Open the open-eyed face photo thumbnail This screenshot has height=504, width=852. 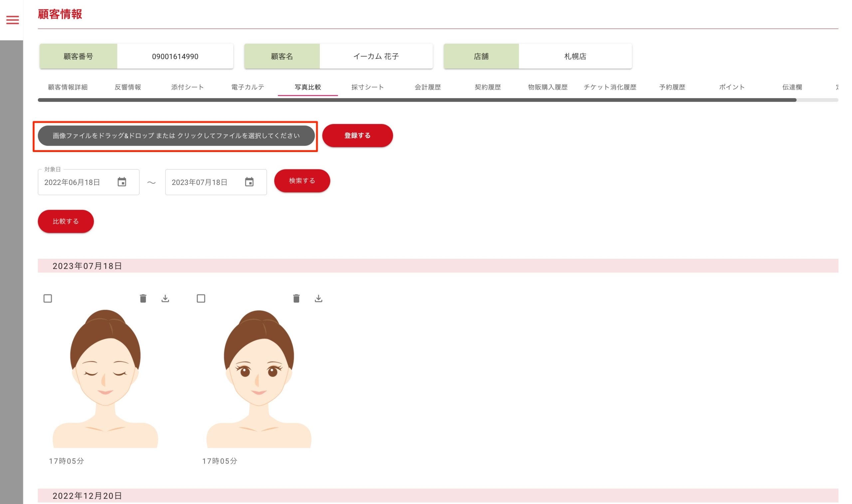point(259,379)
